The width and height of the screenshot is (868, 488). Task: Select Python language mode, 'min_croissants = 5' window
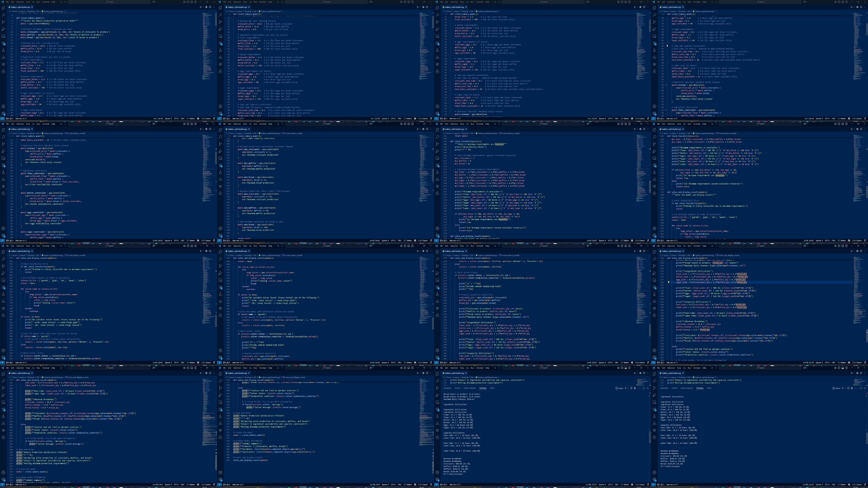626,240
